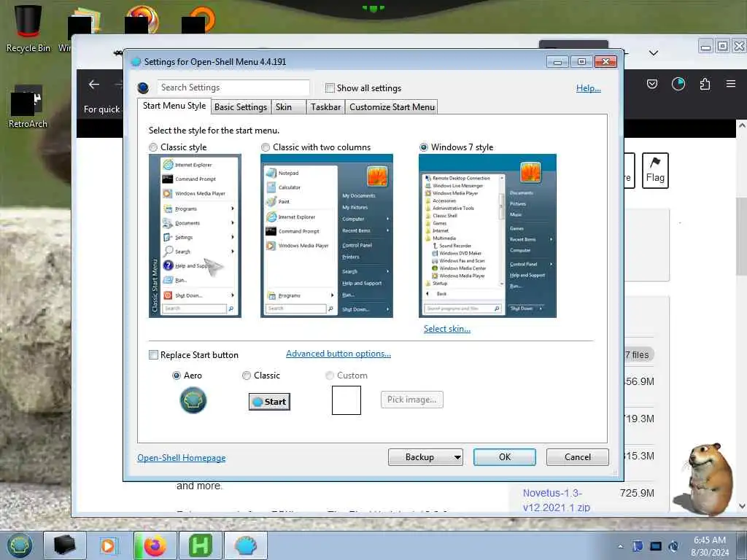
Task: Click the OK button
Action: point(505,457)
